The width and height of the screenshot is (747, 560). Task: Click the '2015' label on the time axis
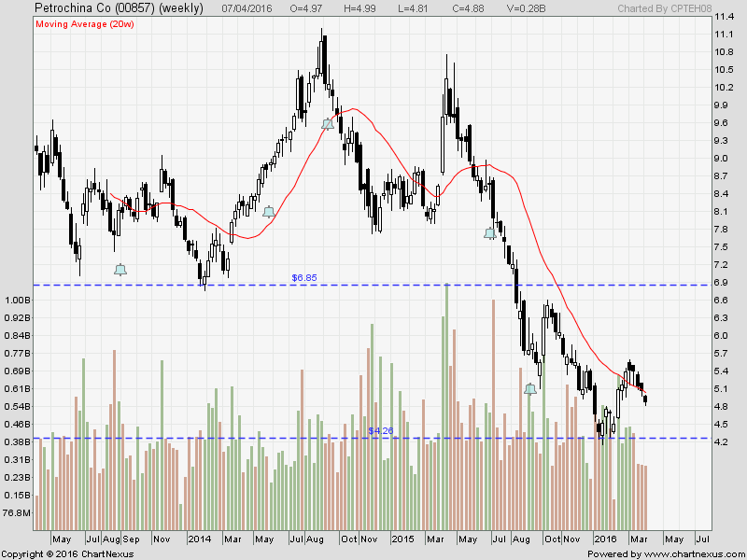click(x=402, y=539)
